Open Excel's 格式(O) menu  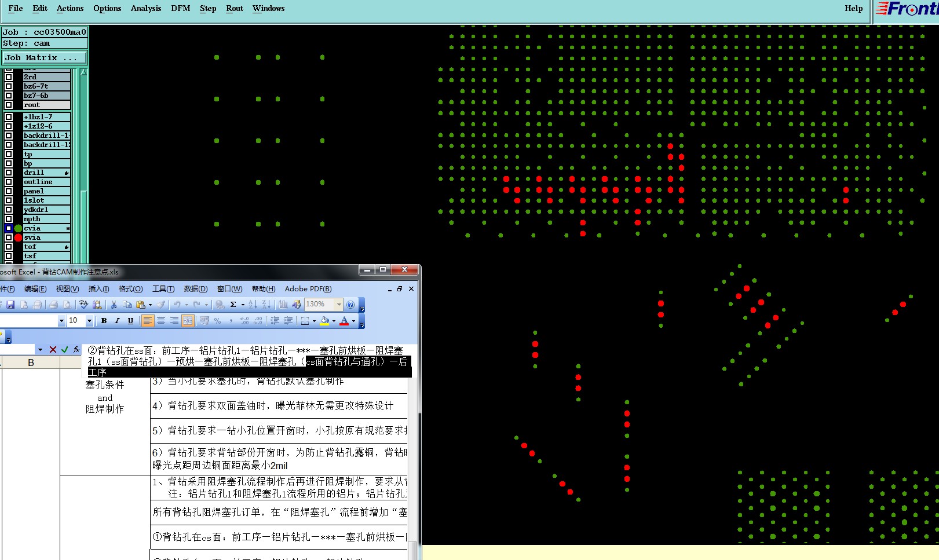(x=130, y=288)
